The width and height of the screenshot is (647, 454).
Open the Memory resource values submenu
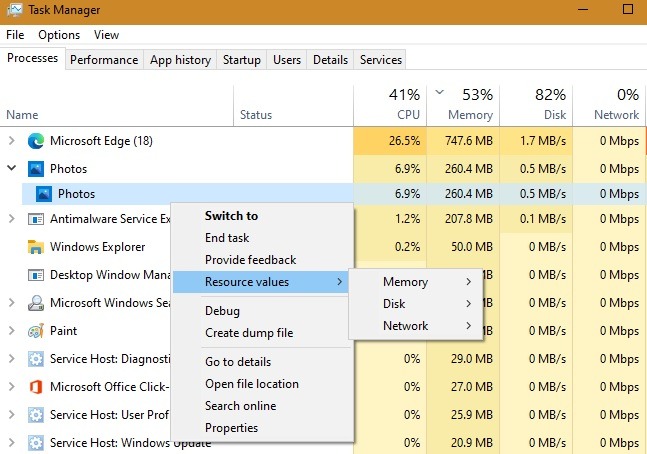(x=416, y=282)
